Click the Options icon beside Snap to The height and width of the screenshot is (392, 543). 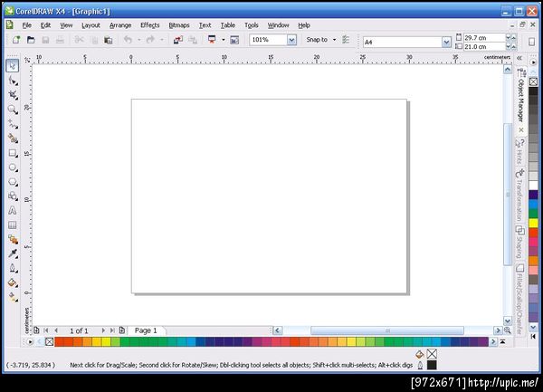pos(346,40)
